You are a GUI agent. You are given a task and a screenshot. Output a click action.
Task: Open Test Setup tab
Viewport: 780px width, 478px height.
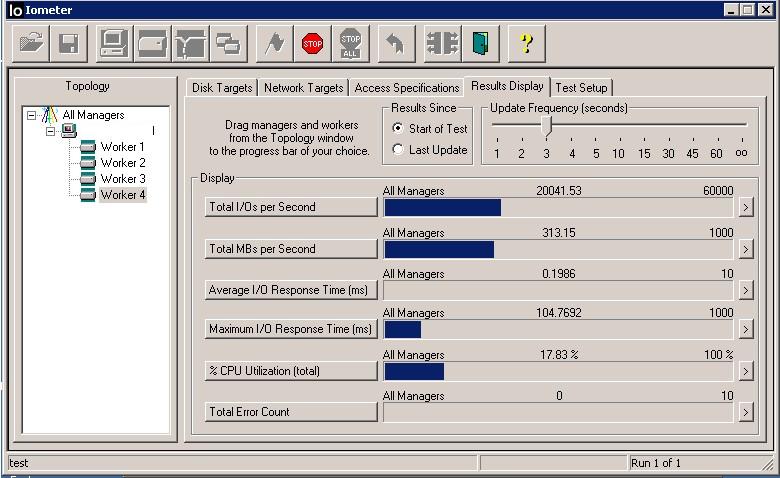(581, 88)
